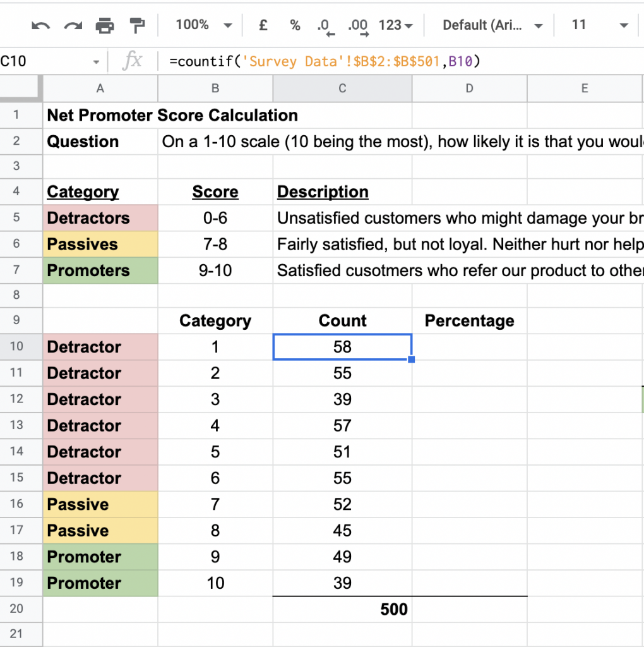Screen dimensions: 644x647
Task: Open the 123 number format menu
Action: click(x=395, y=25)
